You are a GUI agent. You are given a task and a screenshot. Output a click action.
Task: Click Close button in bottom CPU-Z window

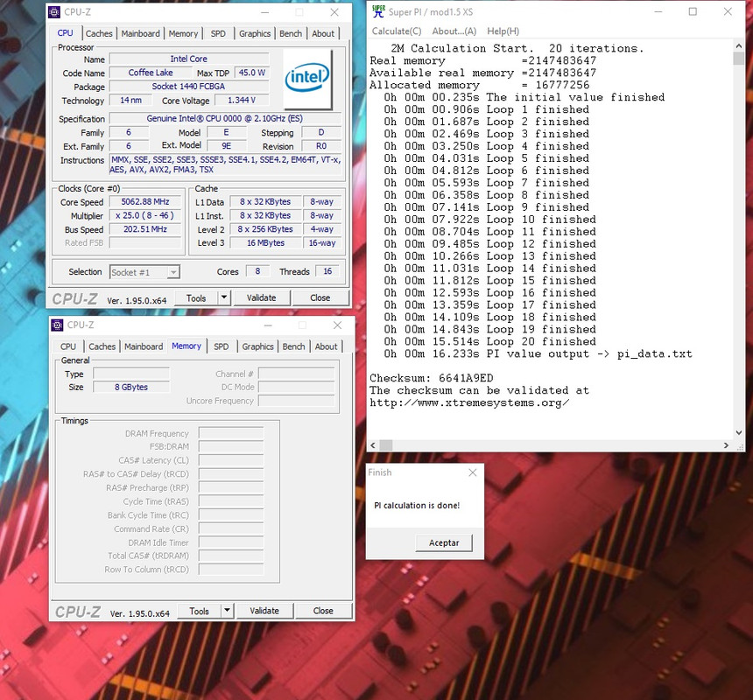pos(323,611)
